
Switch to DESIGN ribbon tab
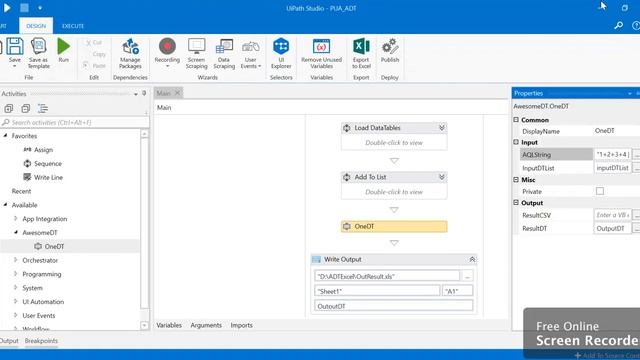tap(36, 26)
